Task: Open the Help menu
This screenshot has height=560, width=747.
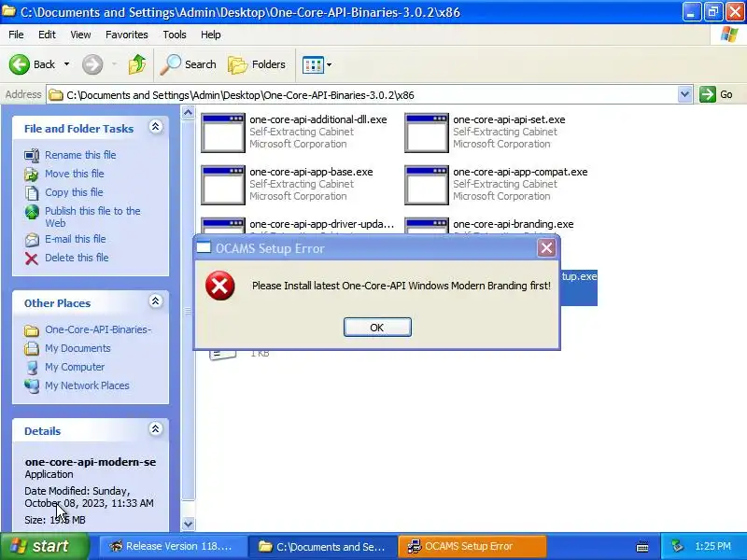Action: (211, 35)
